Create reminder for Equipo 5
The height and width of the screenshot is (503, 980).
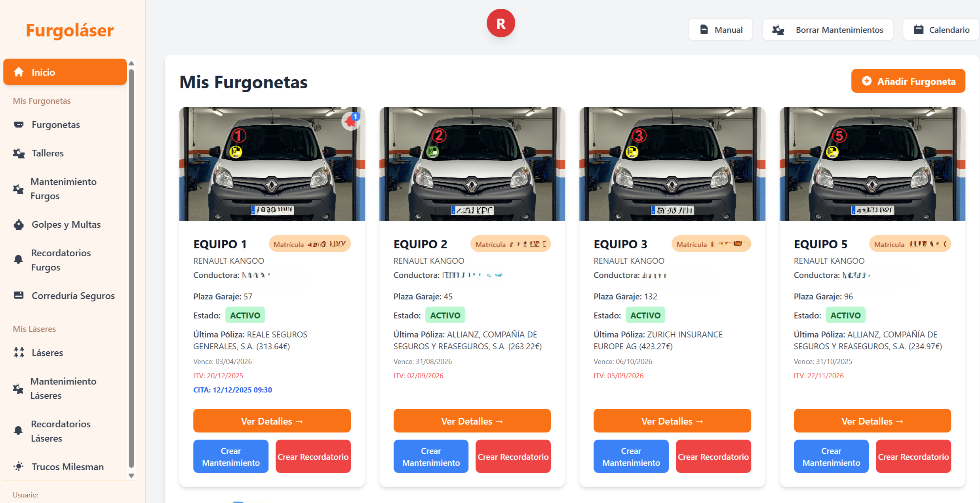913,457
